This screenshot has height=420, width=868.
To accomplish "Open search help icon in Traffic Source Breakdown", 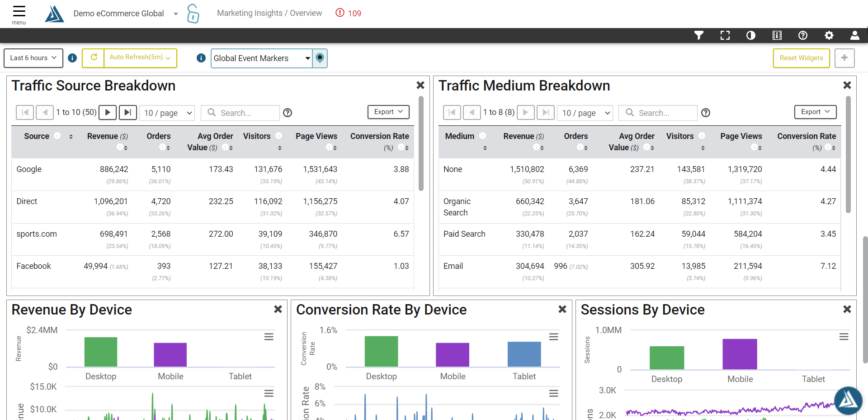I will [x=288, y=113].
